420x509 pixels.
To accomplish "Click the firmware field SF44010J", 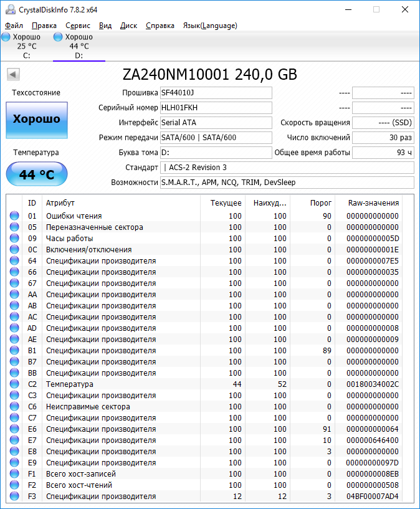I will (216, 93).
